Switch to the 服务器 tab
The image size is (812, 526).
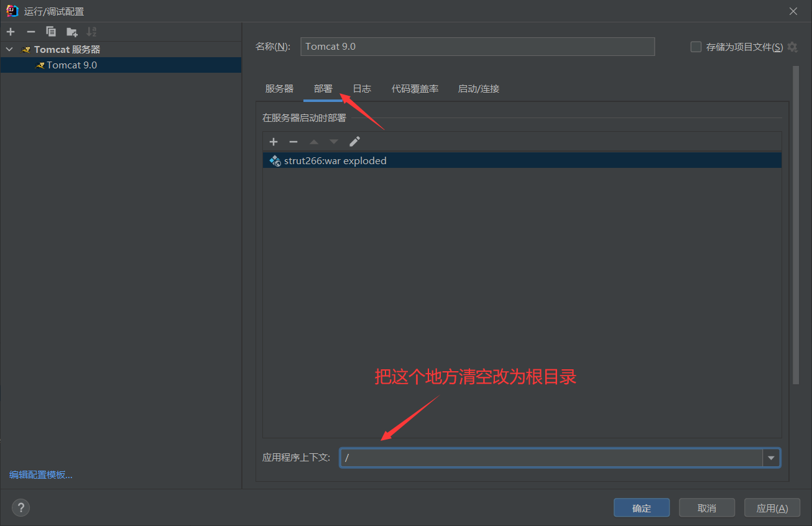pos(279,89)
